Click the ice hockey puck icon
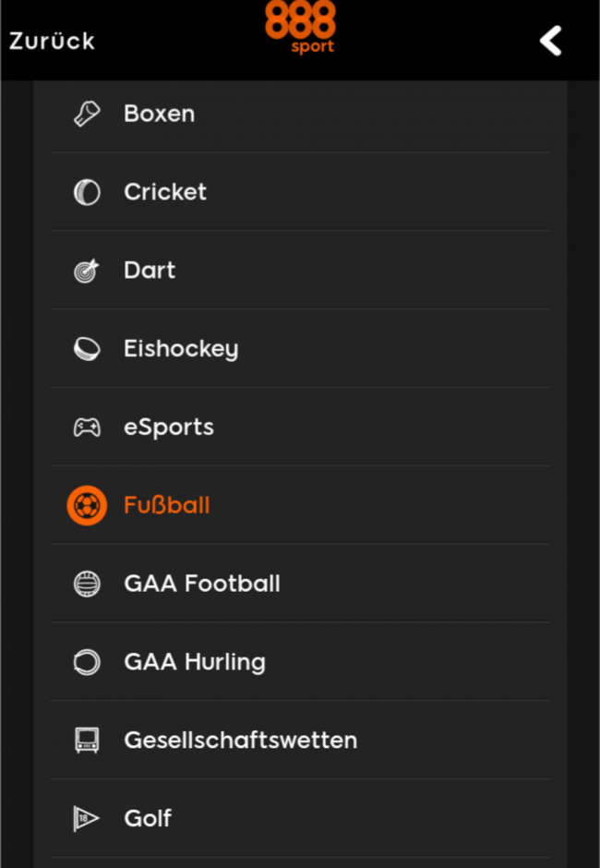This screenshot has width=600, height=868. 87,349
